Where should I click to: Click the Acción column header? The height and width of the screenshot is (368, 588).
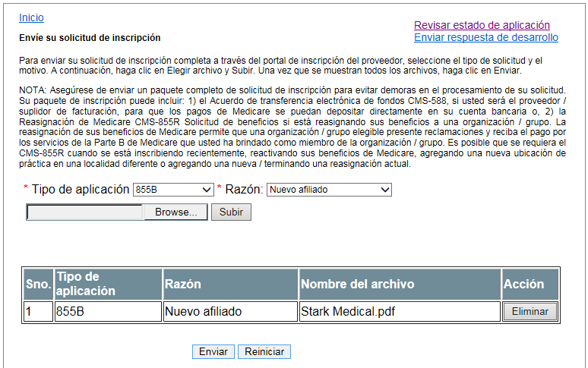[530, 285]
